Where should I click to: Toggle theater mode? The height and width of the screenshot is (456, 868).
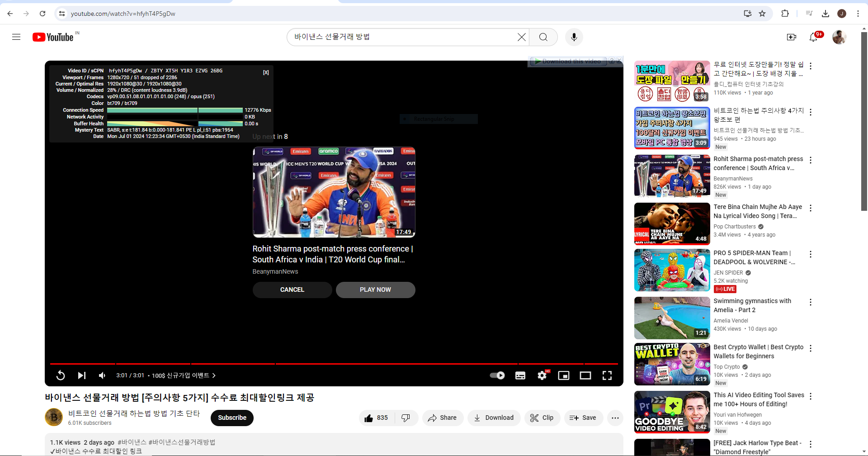click(x=585, y=375)
